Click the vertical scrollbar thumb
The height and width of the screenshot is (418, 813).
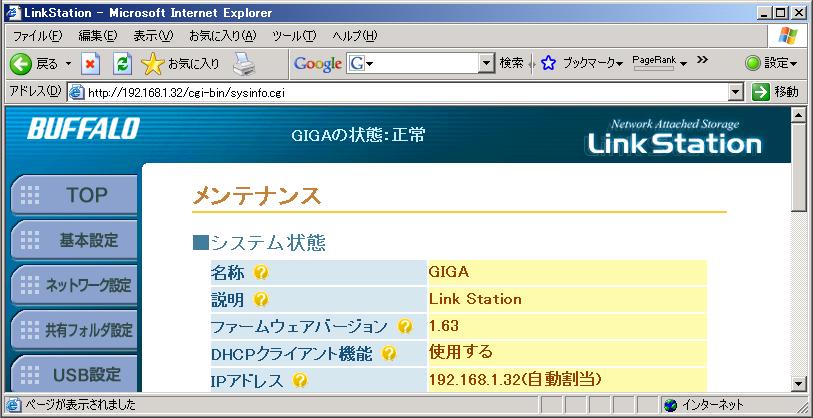pyautogui.click(x=798, y=167)
